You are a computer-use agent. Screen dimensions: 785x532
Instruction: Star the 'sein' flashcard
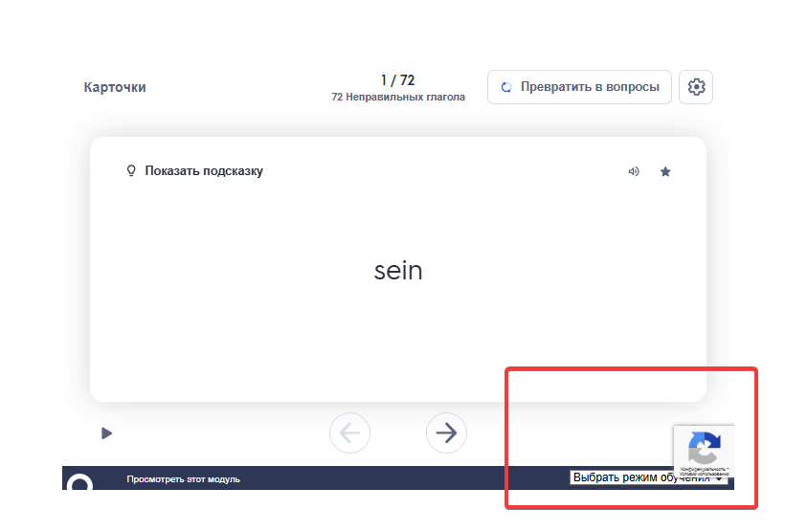pyautogui.click(x=664, y=171)
